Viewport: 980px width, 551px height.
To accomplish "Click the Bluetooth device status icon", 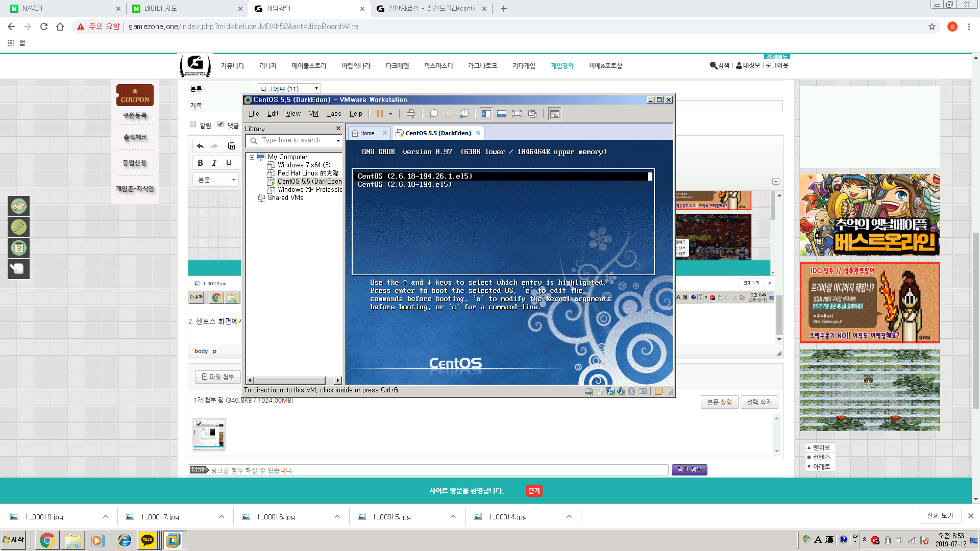I will 631,391.
